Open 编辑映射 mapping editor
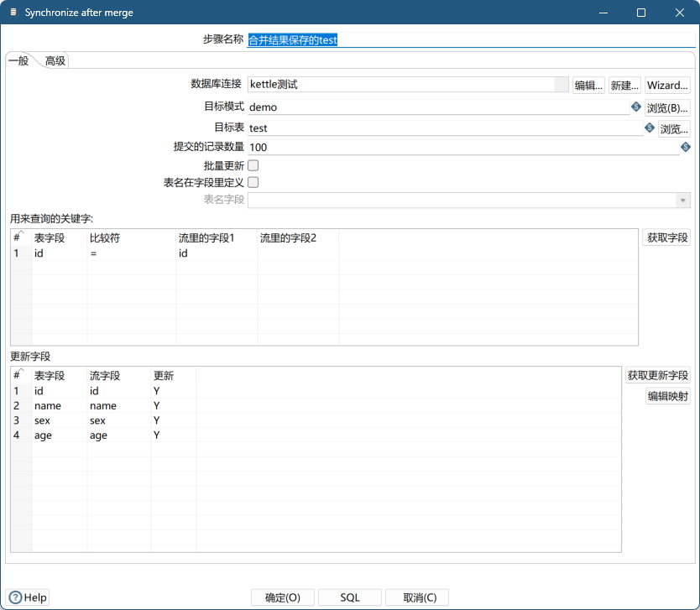The width and height of the screenshot is (700, 610). tap(667, 396)
